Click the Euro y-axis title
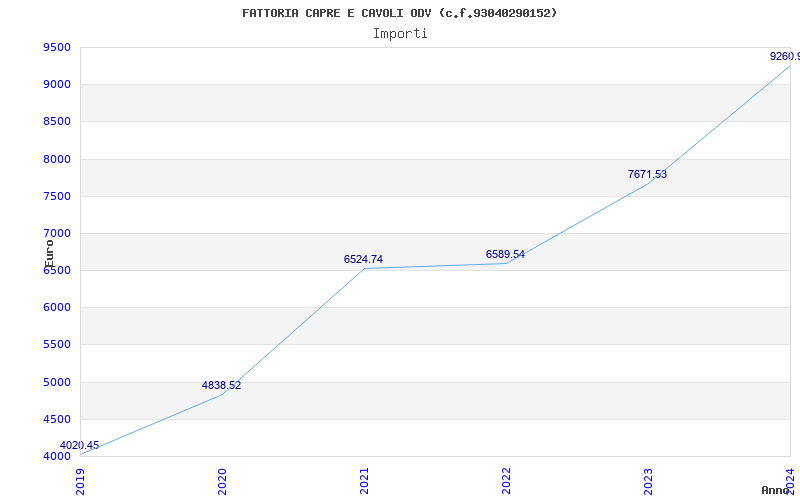The height and width of the screenshot is (500, 800). click(x=49, y=254)
